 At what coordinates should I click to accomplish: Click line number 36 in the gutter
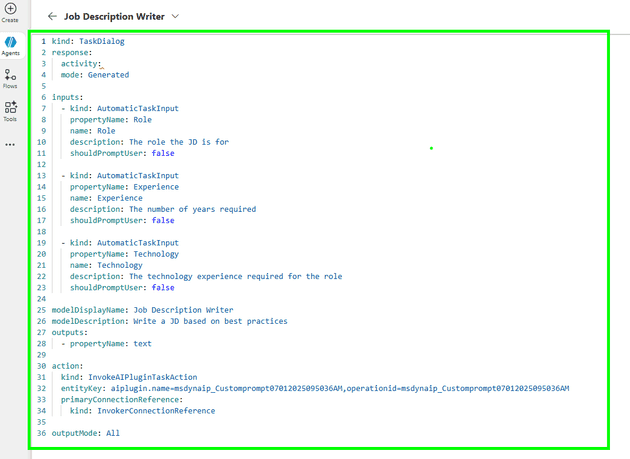41,433
